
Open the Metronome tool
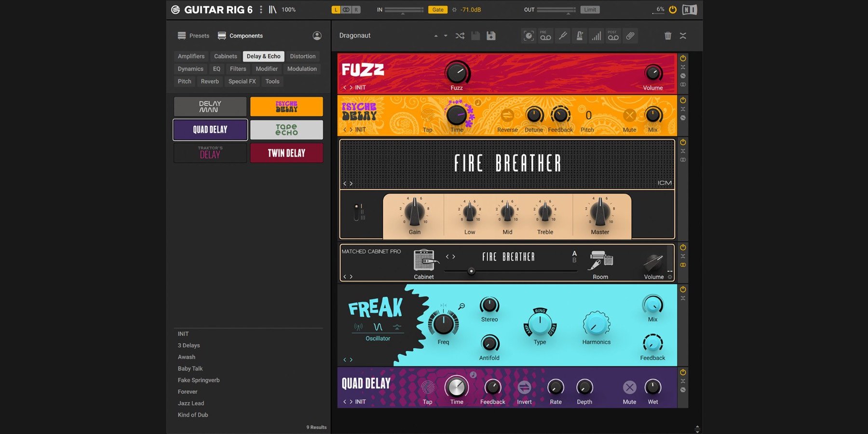click(580, 36)
